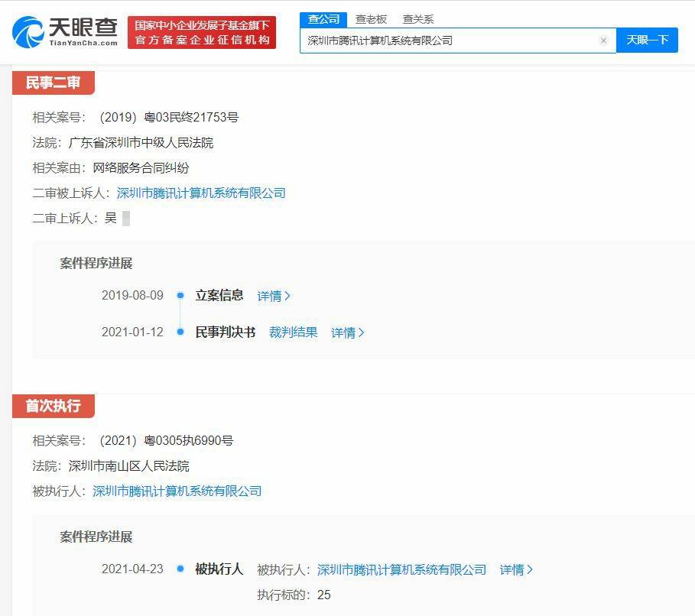Open 详情 for 民事判决书 dated 2021-01-12
The width and height of the screenshot is (695, 616).
pos(347,332)
